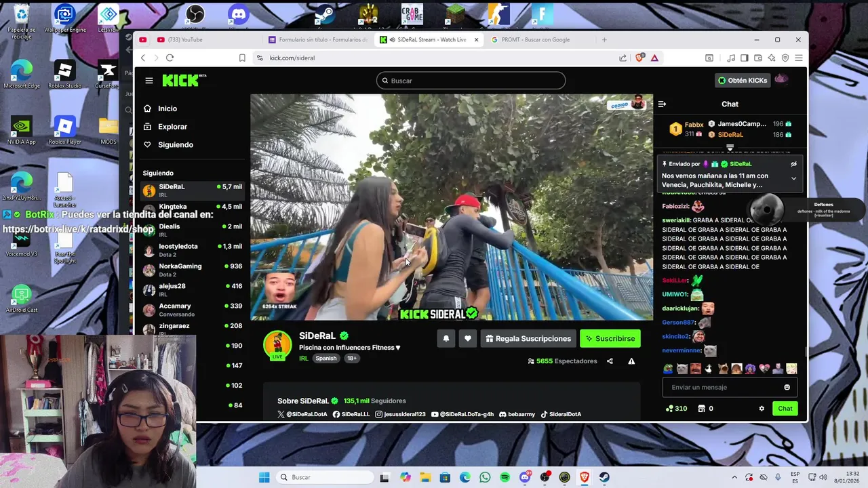Open Brave Rewards triangle icon

[654, 58]
